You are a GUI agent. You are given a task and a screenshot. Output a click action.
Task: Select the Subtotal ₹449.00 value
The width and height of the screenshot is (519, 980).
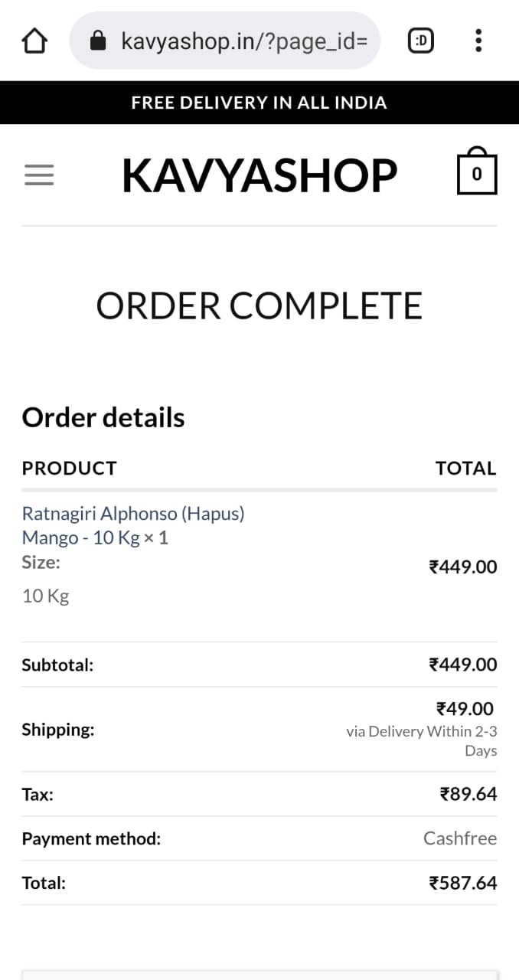[463, 664]
